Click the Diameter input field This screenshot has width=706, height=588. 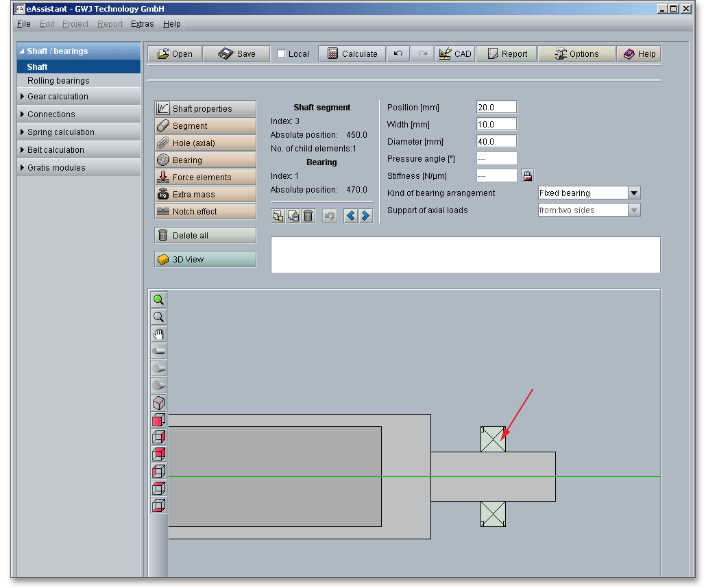[496, 142]
